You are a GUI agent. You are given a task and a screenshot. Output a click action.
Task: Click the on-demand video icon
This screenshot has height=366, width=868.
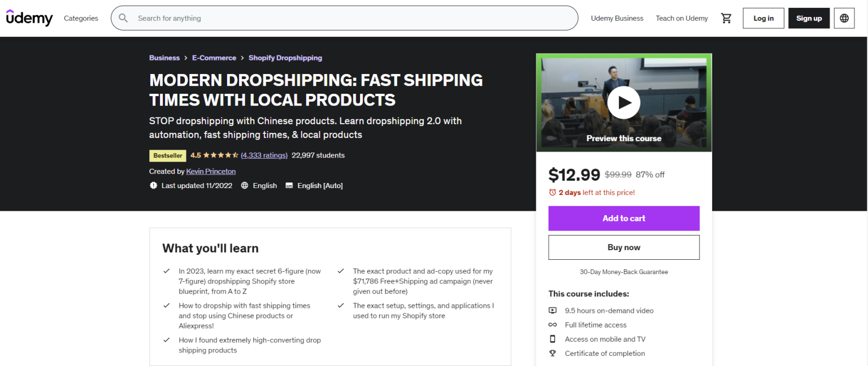[552, 310]
